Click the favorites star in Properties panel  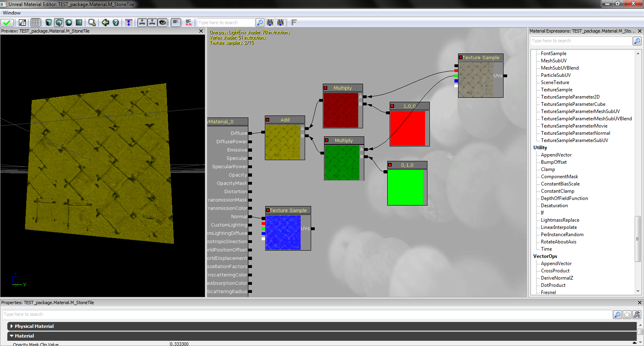coord(627,315)
